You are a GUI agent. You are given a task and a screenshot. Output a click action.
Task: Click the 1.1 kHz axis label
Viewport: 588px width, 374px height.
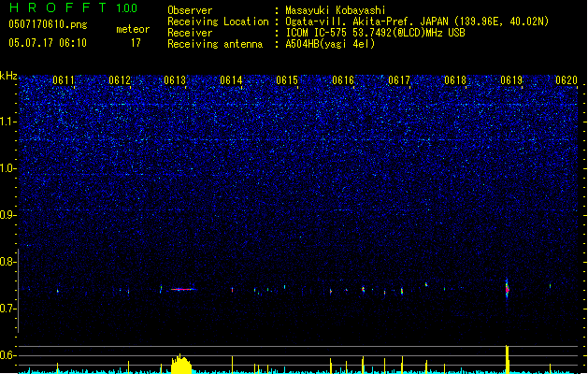point(8,122)
